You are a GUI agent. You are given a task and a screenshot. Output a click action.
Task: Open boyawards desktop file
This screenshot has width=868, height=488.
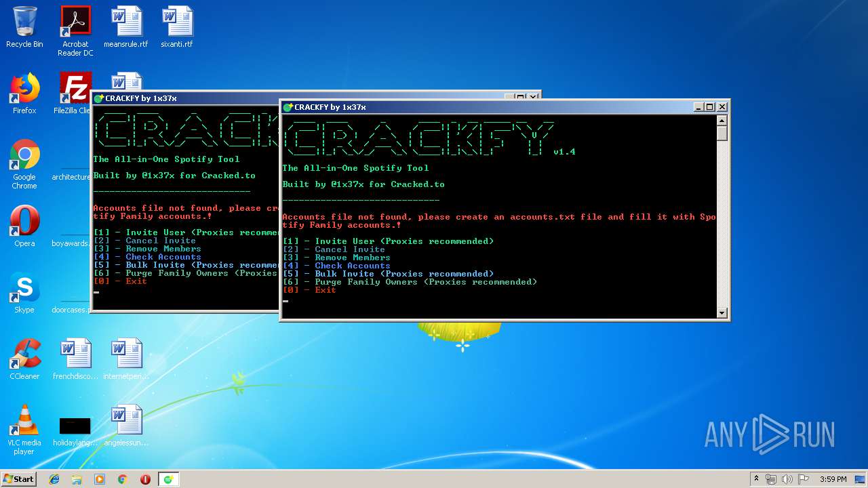point(71,243)
